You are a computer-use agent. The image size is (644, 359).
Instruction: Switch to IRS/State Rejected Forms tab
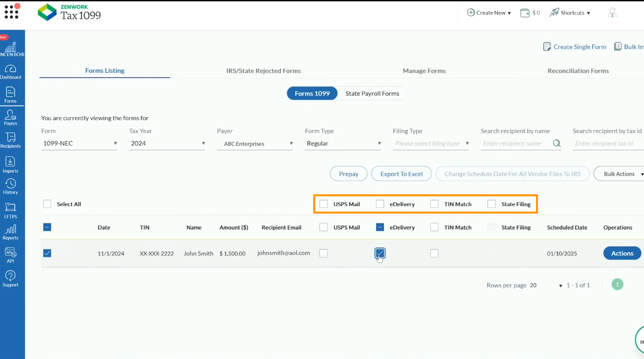tap(264, 71)
